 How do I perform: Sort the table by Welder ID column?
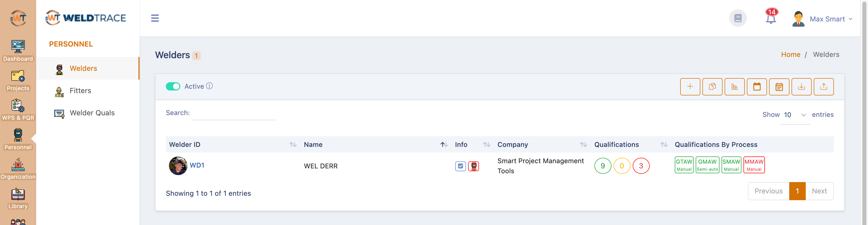[292, 145]
